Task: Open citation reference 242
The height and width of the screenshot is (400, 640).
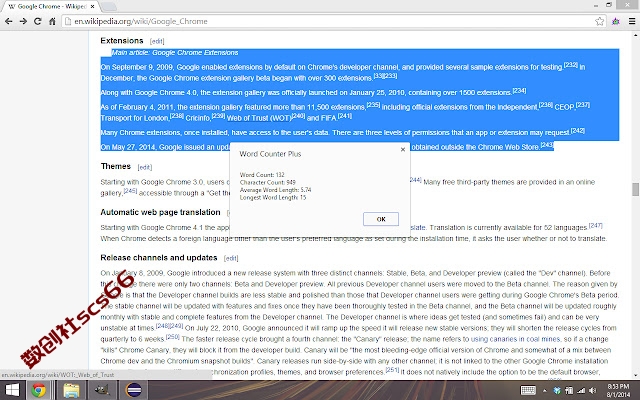Action: [578, 131]
